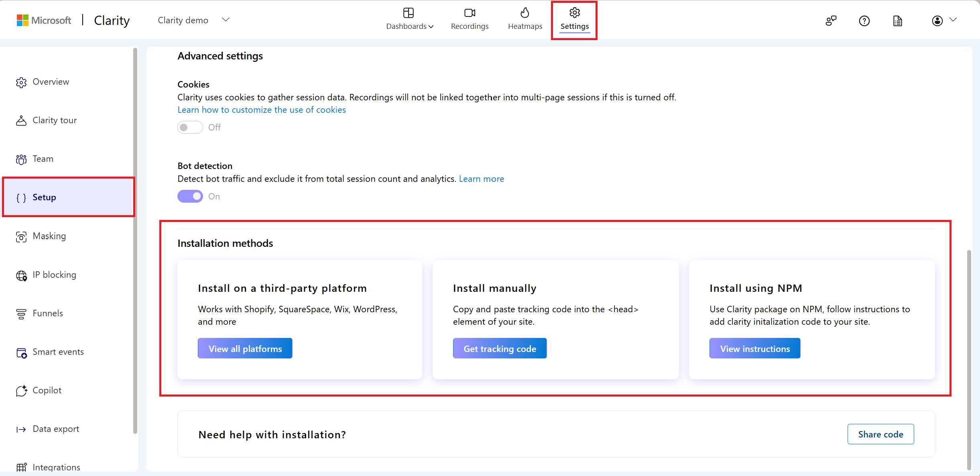Click the Masking icon in sidebar
Screen dimensions: 980x476
tap(21, 236)
